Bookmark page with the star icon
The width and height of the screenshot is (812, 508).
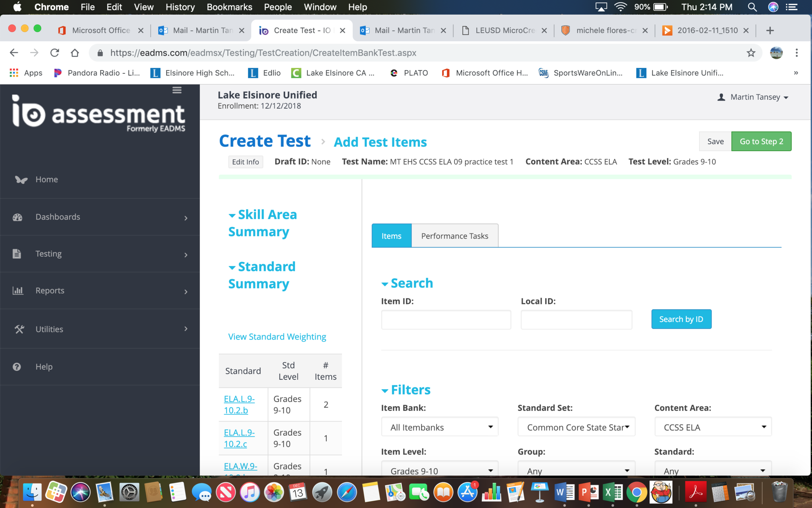[751, 53]
